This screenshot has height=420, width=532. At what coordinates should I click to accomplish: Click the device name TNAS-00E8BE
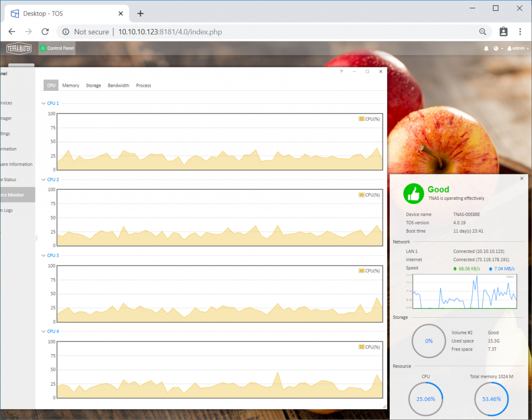click(x=467, y=214)
